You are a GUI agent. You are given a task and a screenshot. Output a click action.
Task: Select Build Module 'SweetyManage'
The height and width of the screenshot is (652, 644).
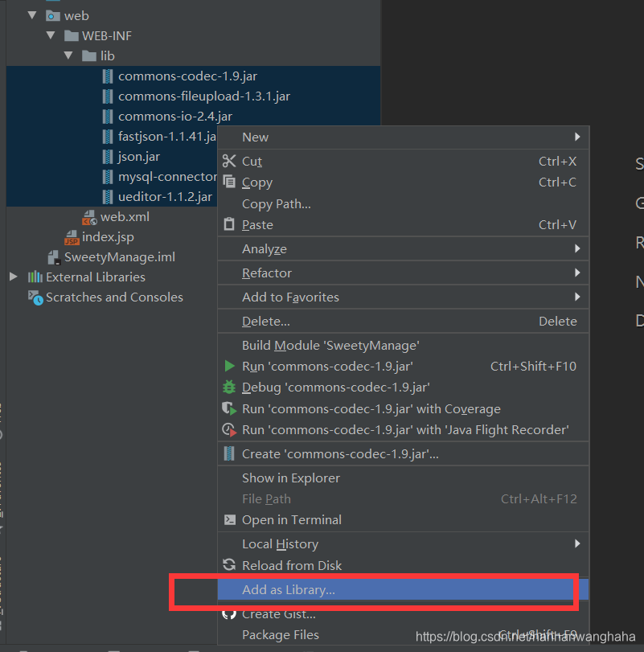403,345
